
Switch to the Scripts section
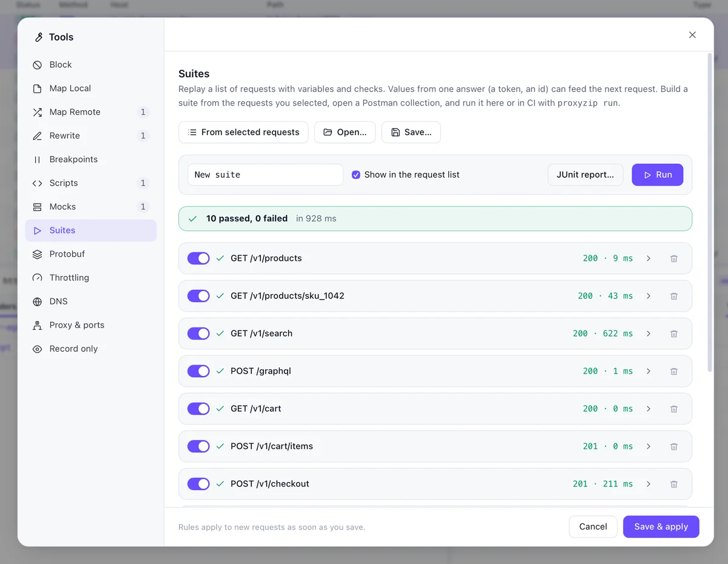[91, 183]
